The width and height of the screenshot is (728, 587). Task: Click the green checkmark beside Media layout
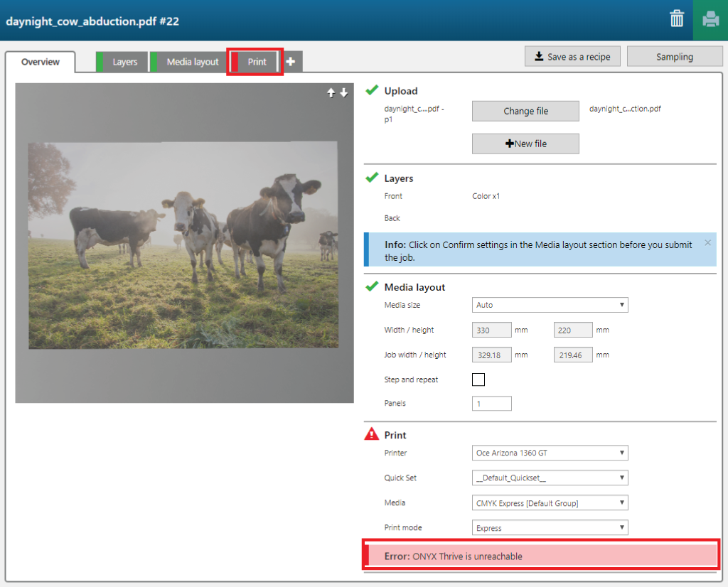click(x=372, y=286)
